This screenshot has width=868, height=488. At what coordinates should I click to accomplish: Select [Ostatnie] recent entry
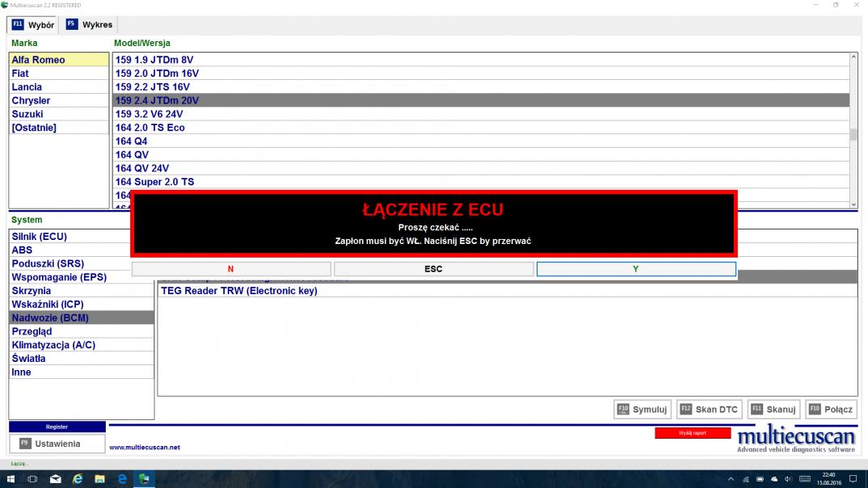click(59, 128)
